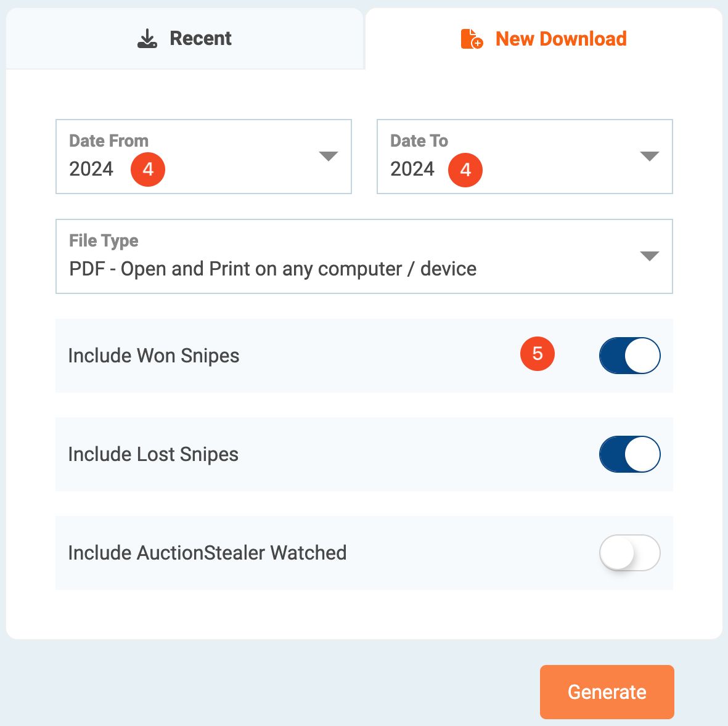Click the Include AuctionStealer Watched label
The image size is (728, 726).
(x=207, y=553)
